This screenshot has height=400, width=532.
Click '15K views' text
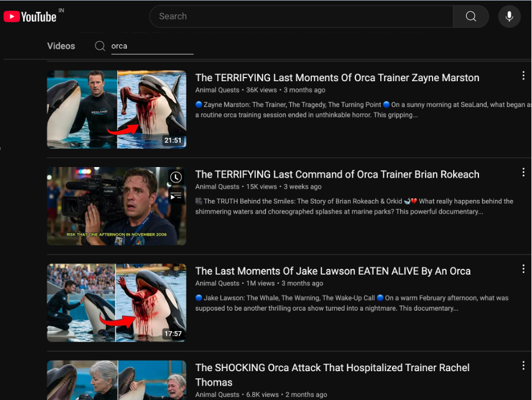coord(262,186)
